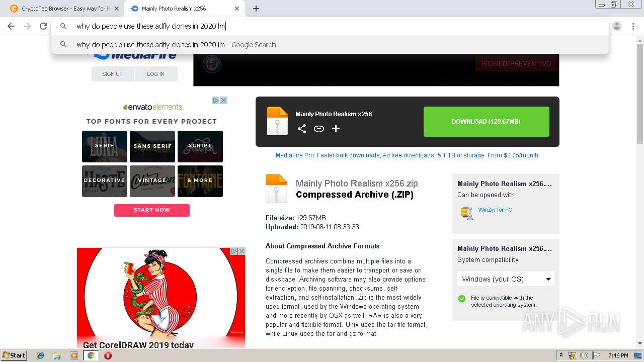This screenshot has width=644, height=362.
Task: Click the Action Center flag tray icon
Action: 596,355
